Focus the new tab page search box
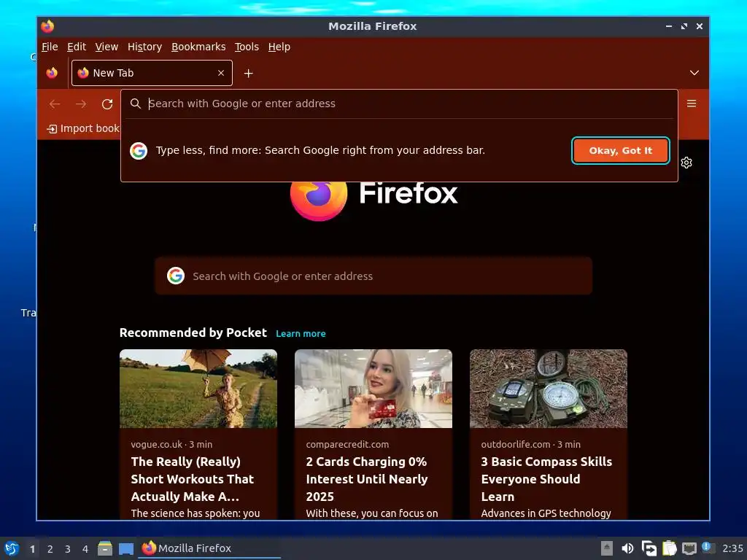Image resolution: width=747 pixels, height=560 pixels. click(x=373, y=276)
